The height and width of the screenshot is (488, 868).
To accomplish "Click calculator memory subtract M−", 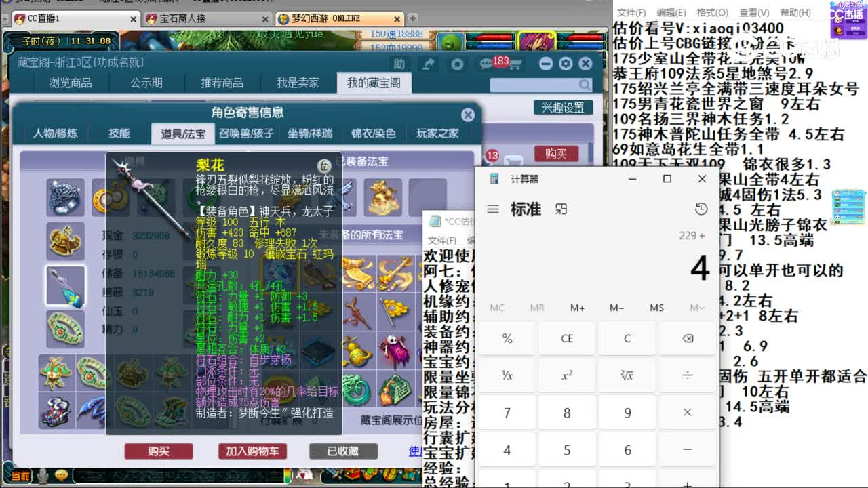I will tap(616, 308).
